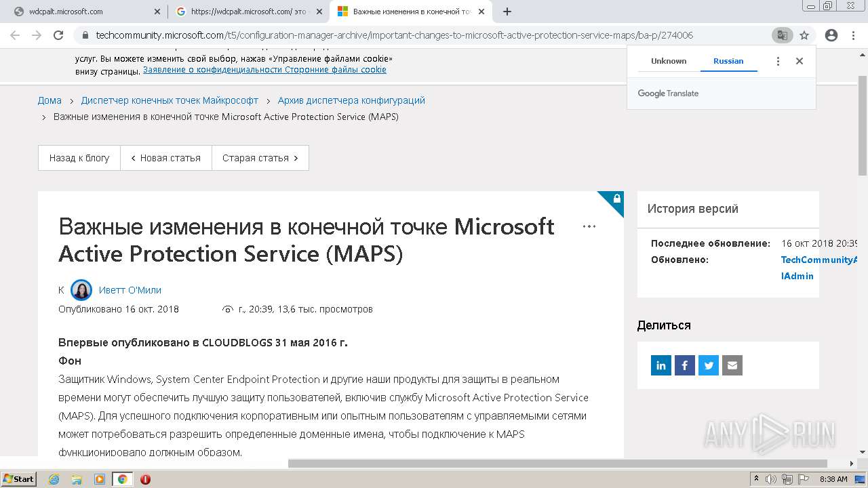868x488 pixels.
Task: Open Архив диспетчера конфигураций breadcrumb
Action: click(351, 100)
